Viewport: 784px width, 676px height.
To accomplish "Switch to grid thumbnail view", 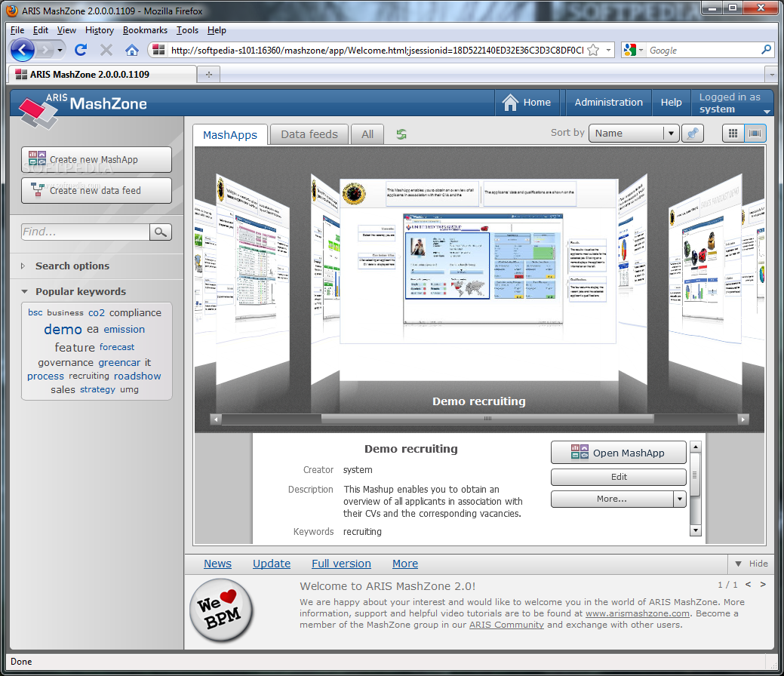I will (x=733, y=134).
